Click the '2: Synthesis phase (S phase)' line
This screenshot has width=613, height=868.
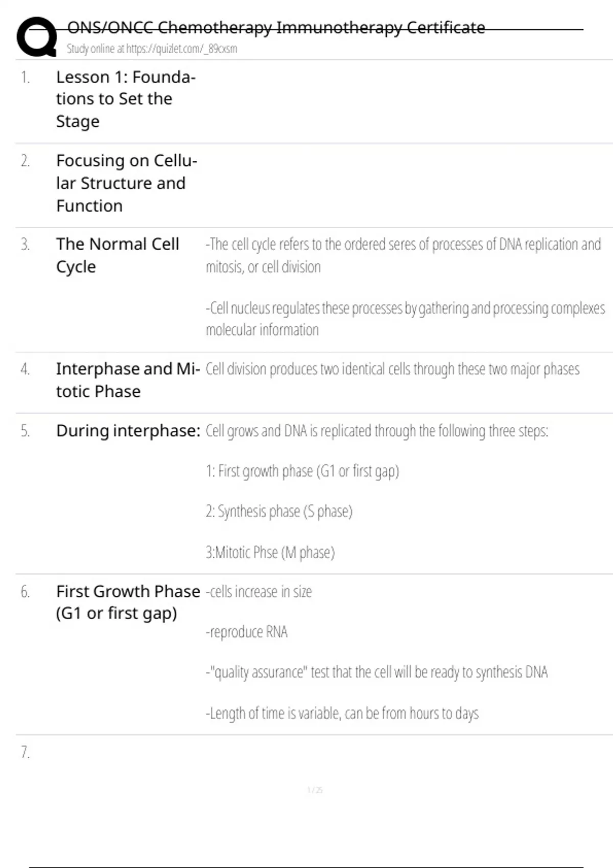[279, 511]
